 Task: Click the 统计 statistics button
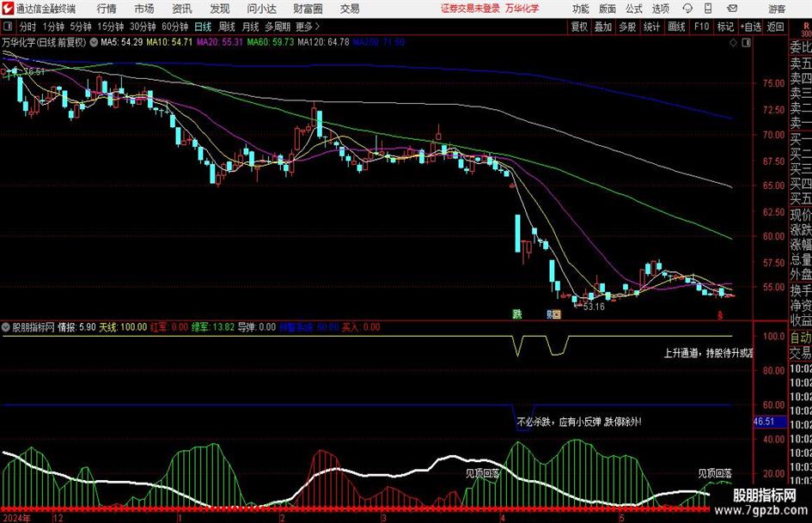click(651, 27)
